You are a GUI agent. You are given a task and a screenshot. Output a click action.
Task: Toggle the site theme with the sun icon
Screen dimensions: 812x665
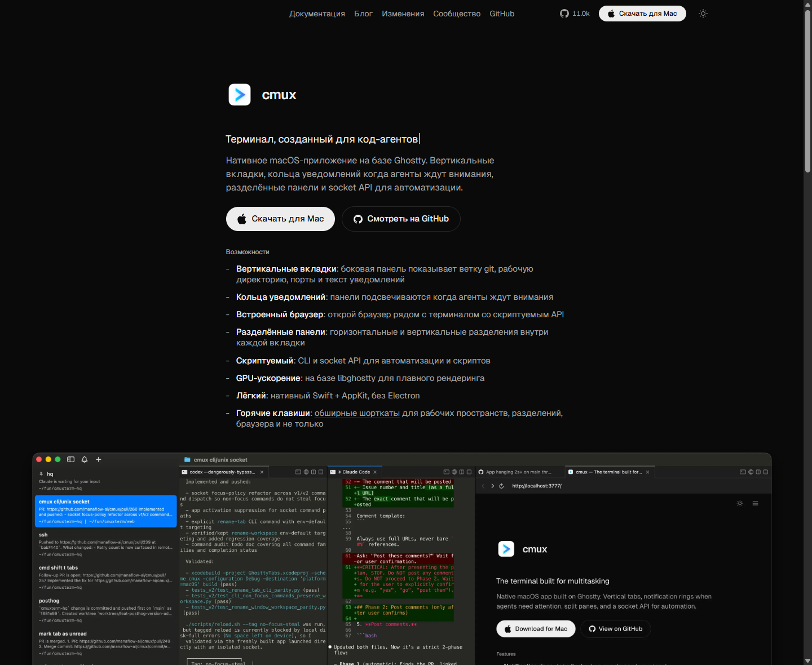(703, 14)
